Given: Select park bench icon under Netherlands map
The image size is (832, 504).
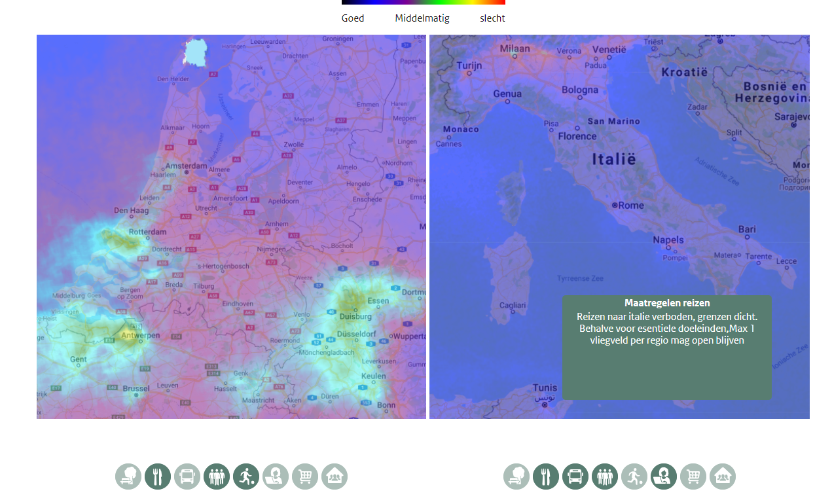Looking at the screenshot, I should pyautogui.click(x=128, y=477).
